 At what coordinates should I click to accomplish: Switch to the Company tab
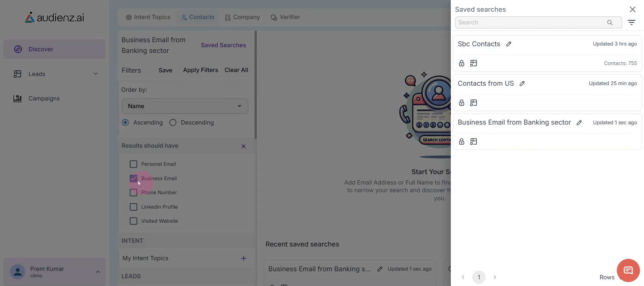pos(243,17)
